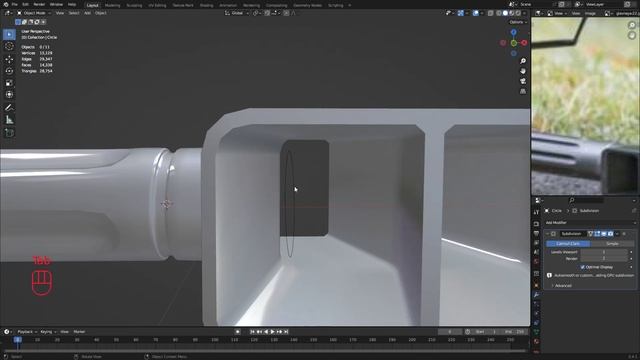Toggle X-ray mode in viewport header

click(x=491, y=13)
